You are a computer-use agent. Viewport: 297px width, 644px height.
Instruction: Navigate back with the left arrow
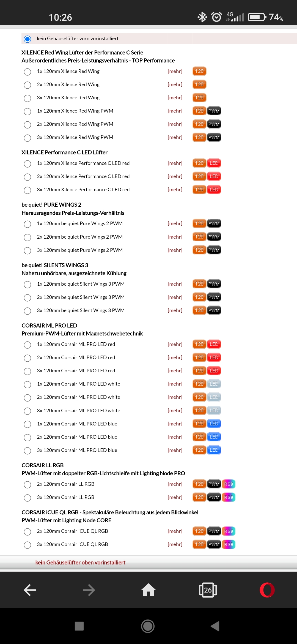(x=30, y=590)
